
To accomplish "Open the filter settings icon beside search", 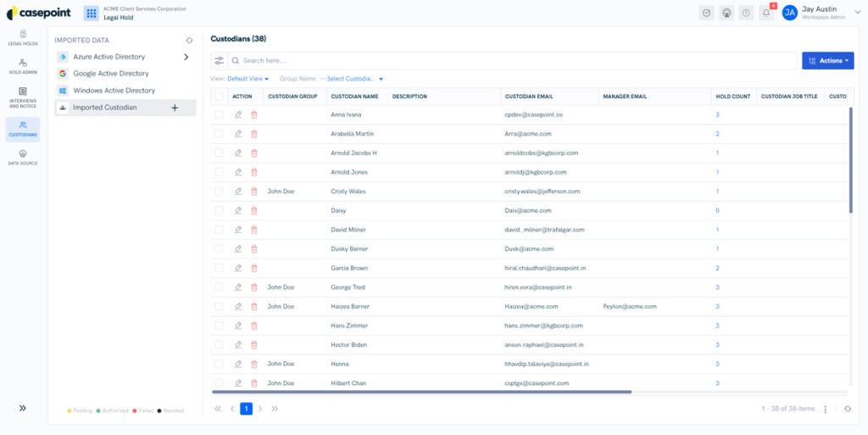I will click(x=220, y=61).
